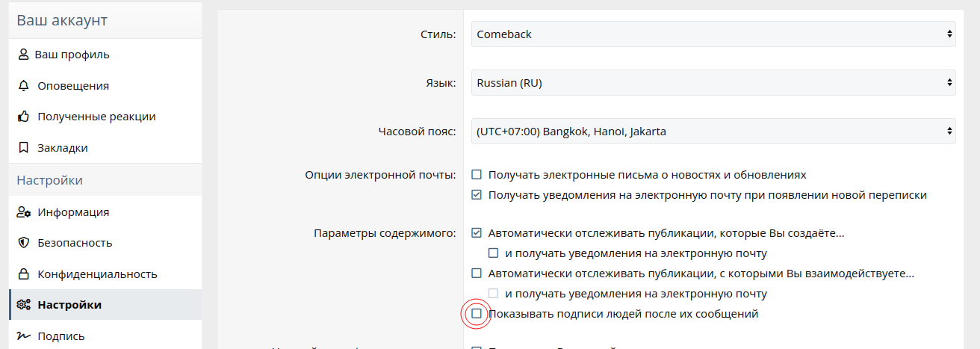The width and height of the screenshot is (980, 349).
Task: Click the thumbs-up icon for Полученные реакции
Action: 23,117
